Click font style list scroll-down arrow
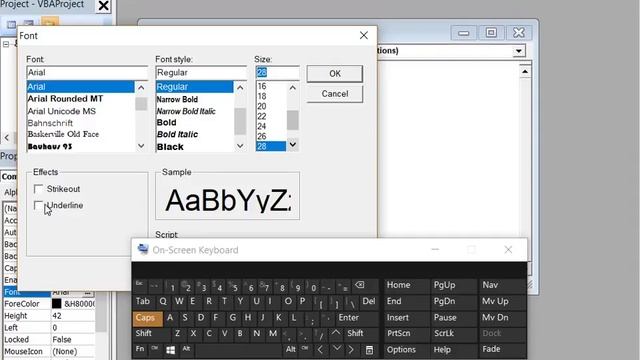This screenshot has width=640, height=360. click(x=240, y=146)
